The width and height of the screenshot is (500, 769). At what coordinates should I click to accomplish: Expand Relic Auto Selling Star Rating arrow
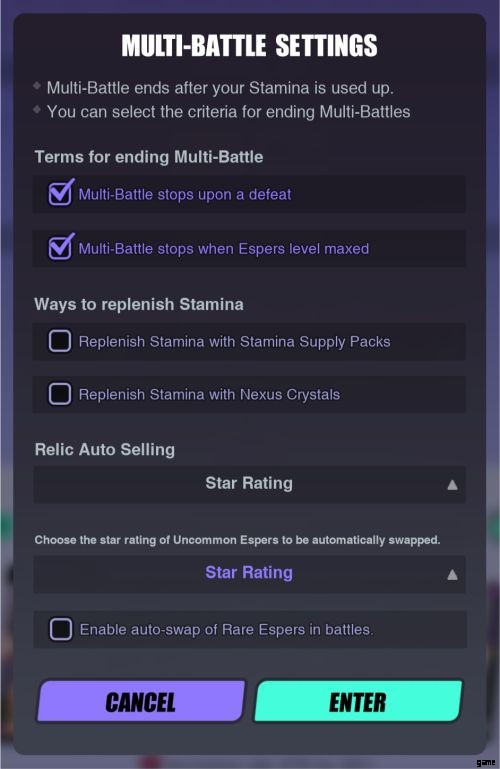click(452, 485)
